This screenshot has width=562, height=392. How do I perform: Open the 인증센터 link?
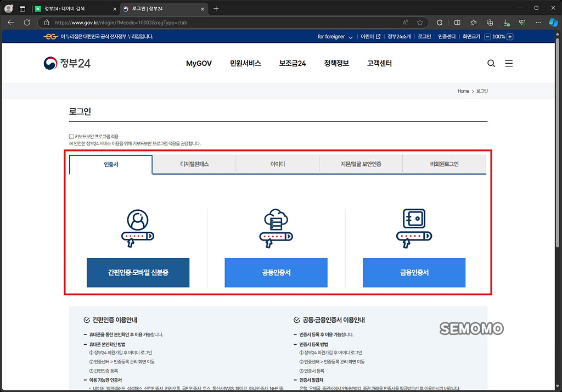coord(447,37)
